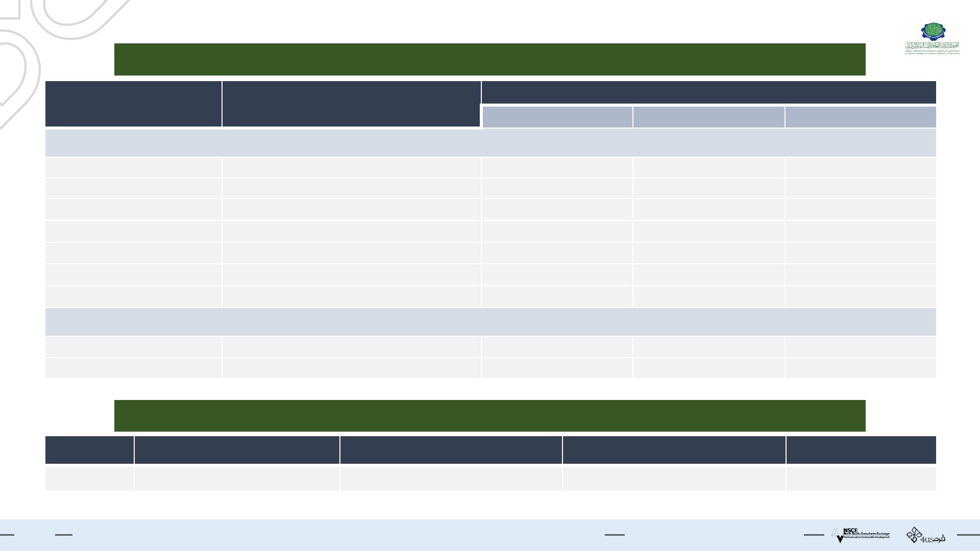Select the leftmost gray-blue sub-header cell
Viewport: 980px width, 551px height.
(x=557, y=117)
